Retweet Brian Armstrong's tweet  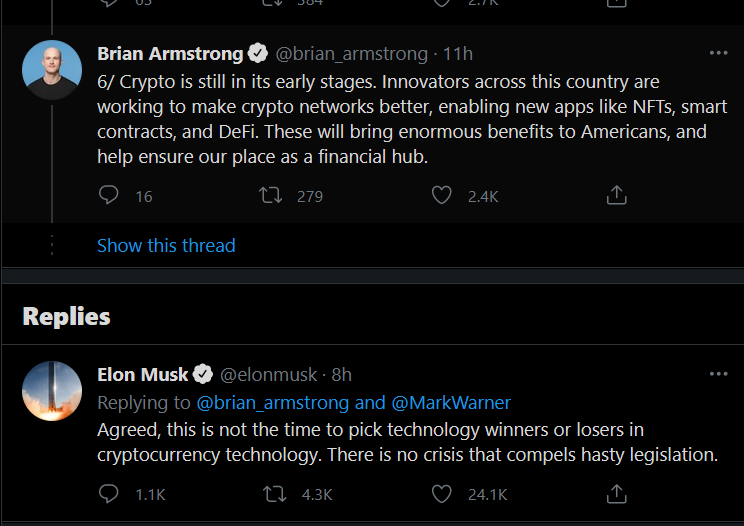pyautogui.click(x=270, y=196)
